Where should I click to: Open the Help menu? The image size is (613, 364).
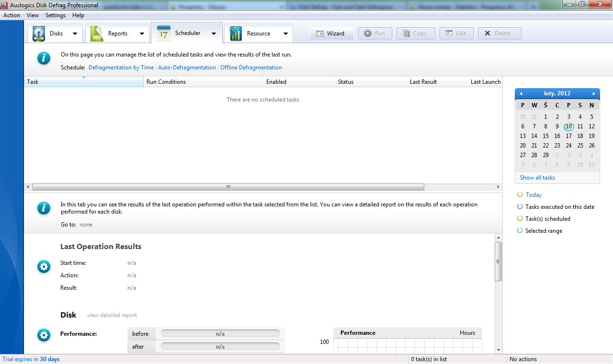pyautogui.click(x=78, y=15)
